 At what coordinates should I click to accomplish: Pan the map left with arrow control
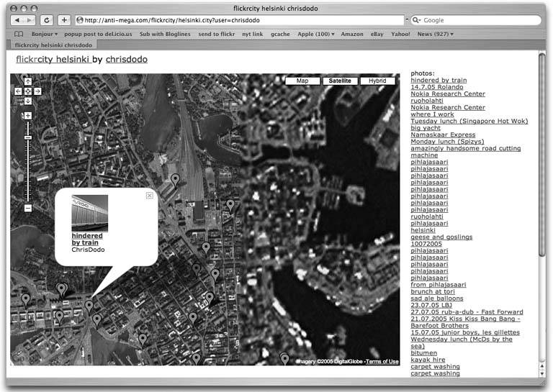pos(19,91)
